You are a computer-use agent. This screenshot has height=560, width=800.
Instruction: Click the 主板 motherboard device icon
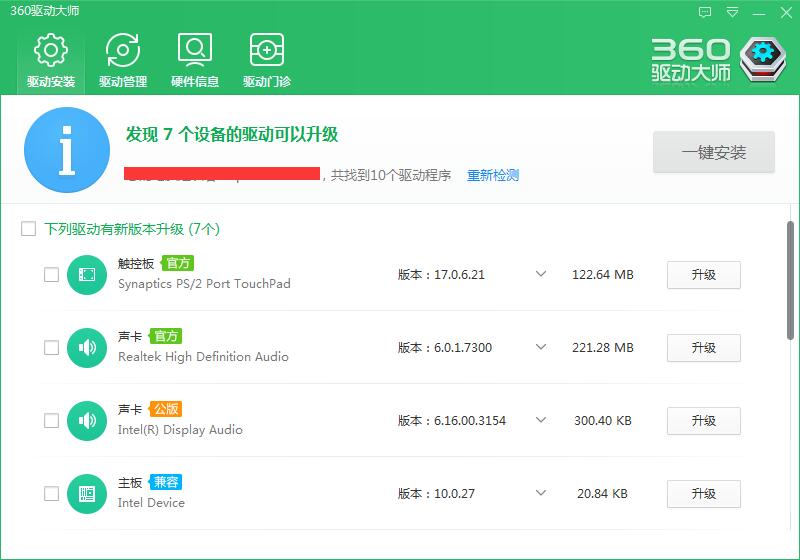coord(87,494)
